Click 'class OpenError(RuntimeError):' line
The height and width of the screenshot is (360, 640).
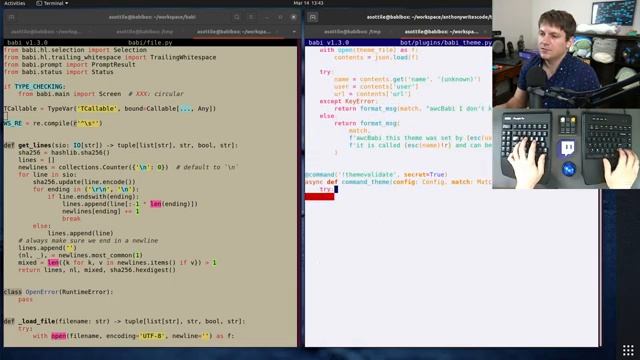pyautogui.click(x=58, y=292)
